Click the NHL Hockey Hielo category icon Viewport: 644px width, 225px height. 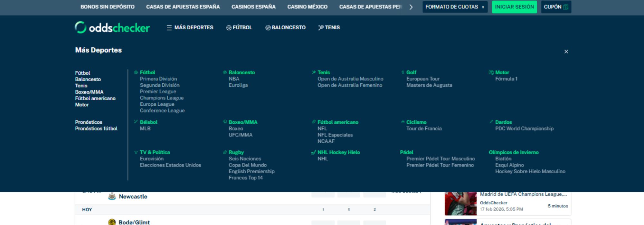[x=314, y=152]
